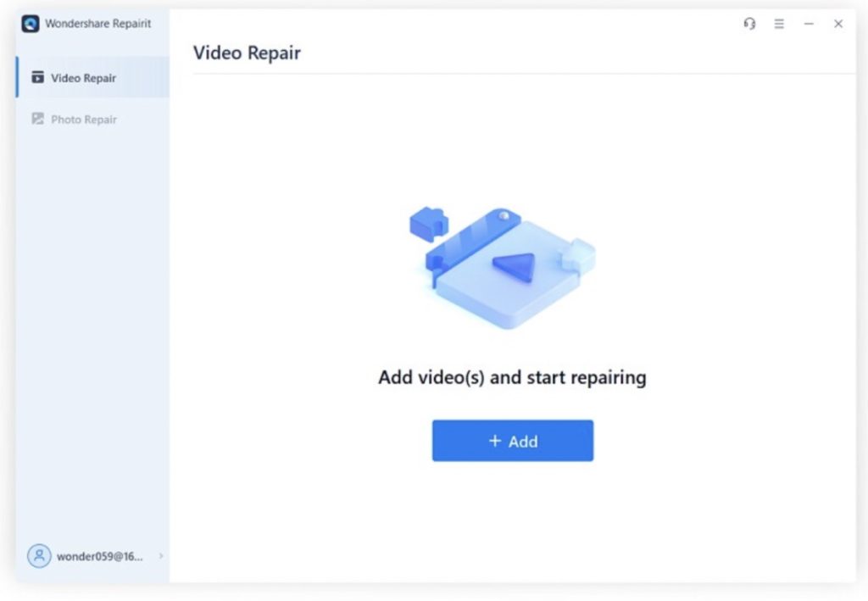Click the video illustration graphic
This screenshot has height=601, width=868.
[502, 269]
